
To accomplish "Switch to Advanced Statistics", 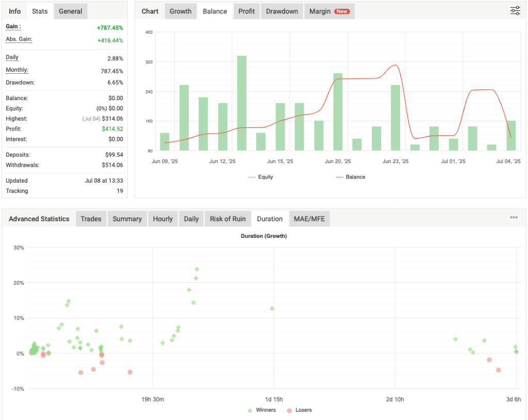I will coord(39,218).
